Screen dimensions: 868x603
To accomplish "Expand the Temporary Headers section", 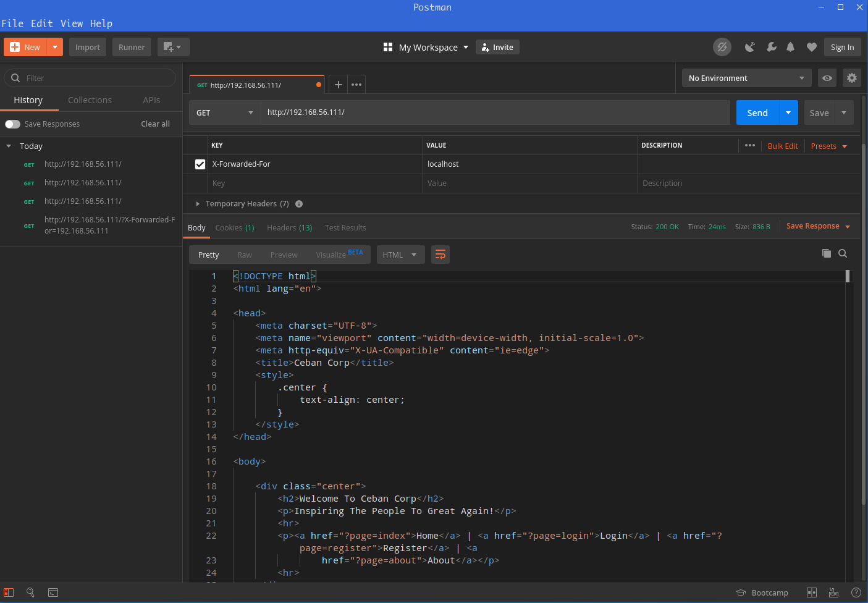I will pos(198,204).
